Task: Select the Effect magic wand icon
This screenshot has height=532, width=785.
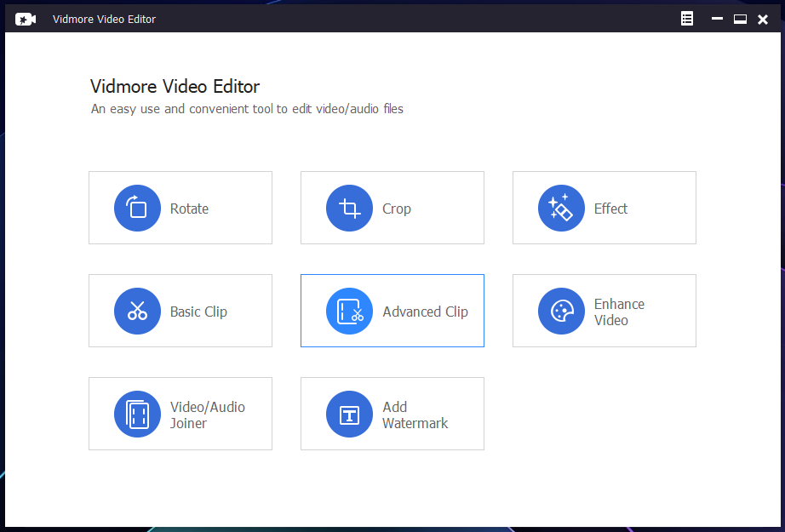Action: pyautogui.click(x=561, y=209)
